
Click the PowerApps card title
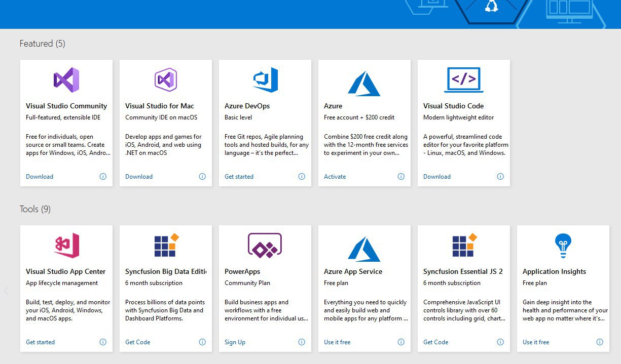pyautogui.click(x=242, y=271)
